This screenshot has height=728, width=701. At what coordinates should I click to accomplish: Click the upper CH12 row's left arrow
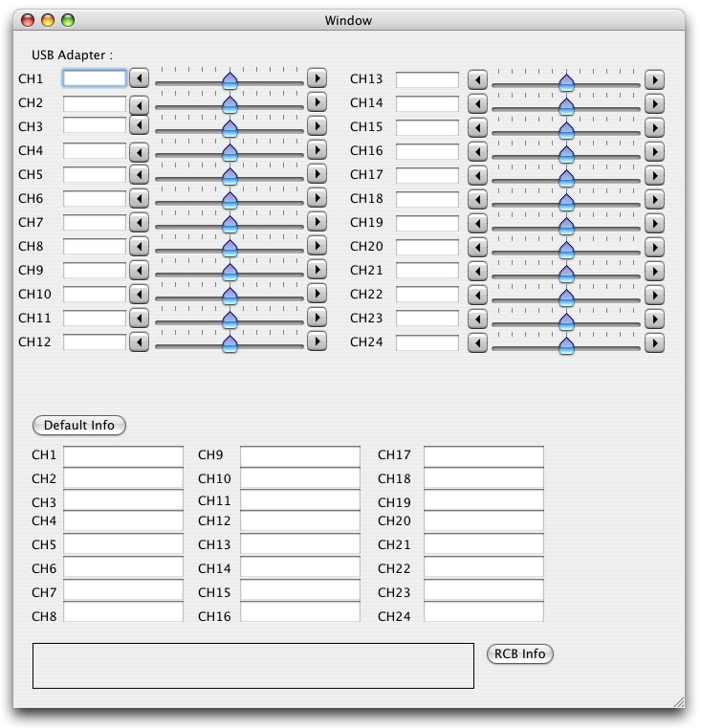(139, 342)
